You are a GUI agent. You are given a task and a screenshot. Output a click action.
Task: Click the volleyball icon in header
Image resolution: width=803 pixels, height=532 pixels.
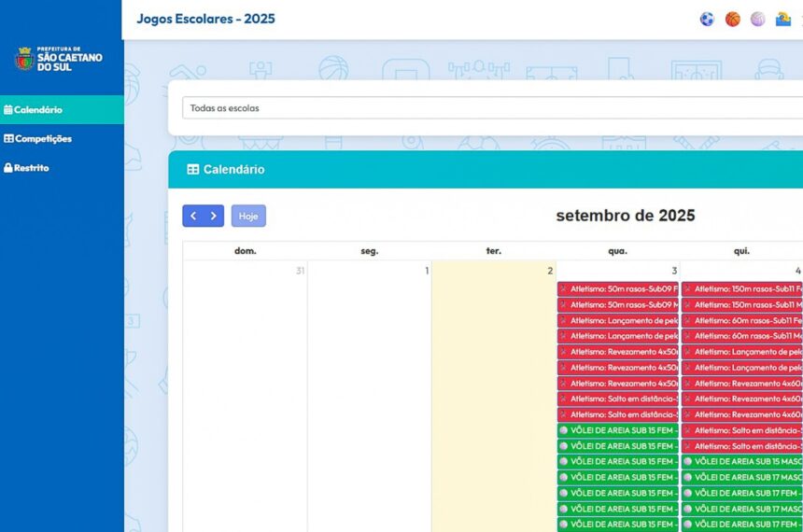point(758,19)
